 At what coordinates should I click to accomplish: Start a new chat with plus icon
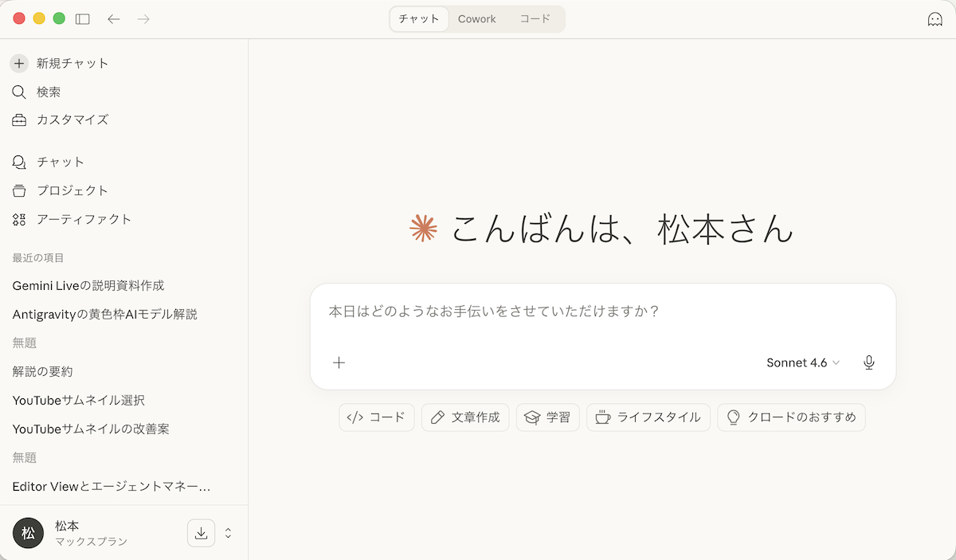(x=19, y=63)
